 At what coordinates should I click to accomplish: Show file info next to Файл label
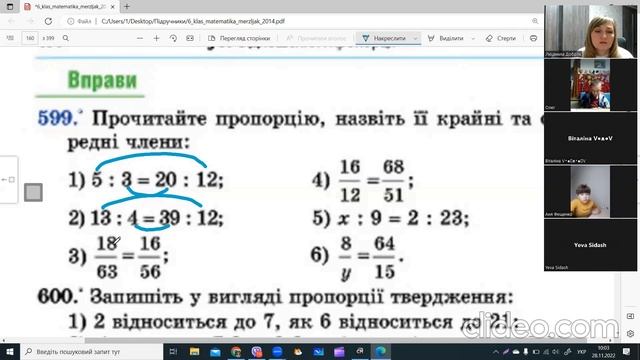coord(70,21)
